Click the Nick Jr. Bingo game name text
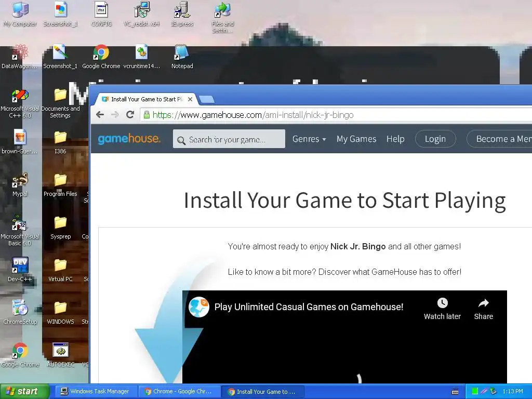Image resolution: width=532 pixels, height=399 pixels. point(358,246)
